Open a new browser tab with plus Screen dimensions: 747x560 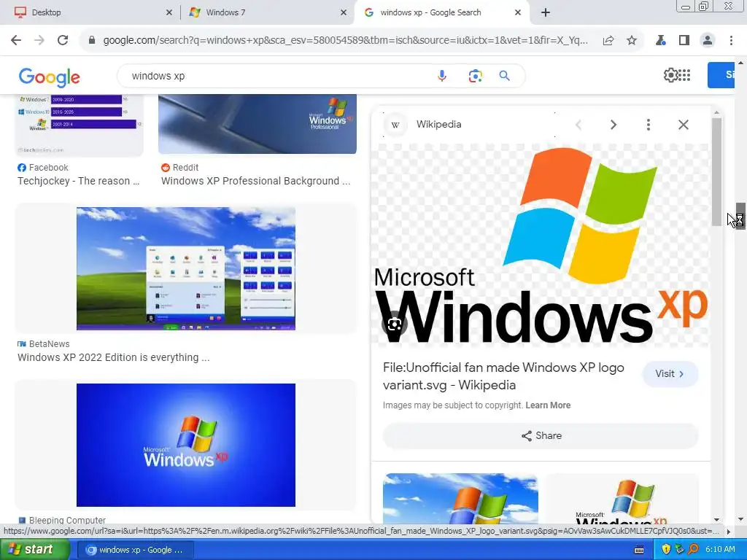546,12
